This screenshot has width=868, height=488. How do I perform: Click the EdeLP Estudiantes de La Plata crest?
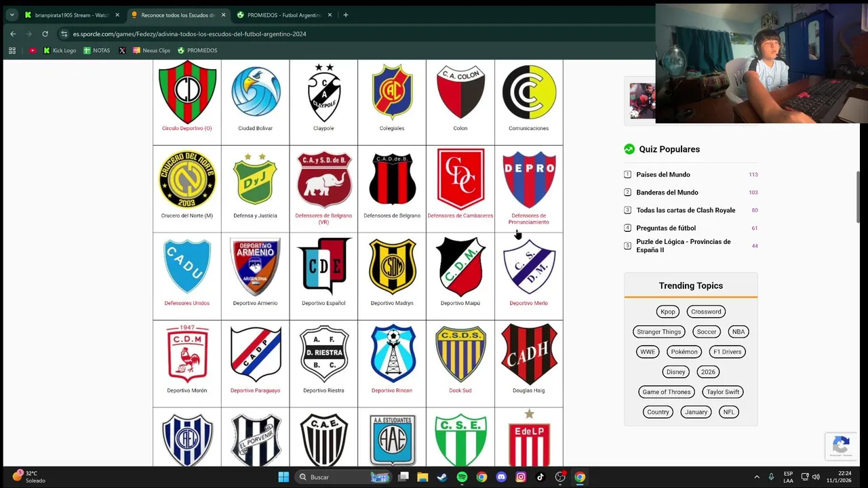[x=529, y=438]
